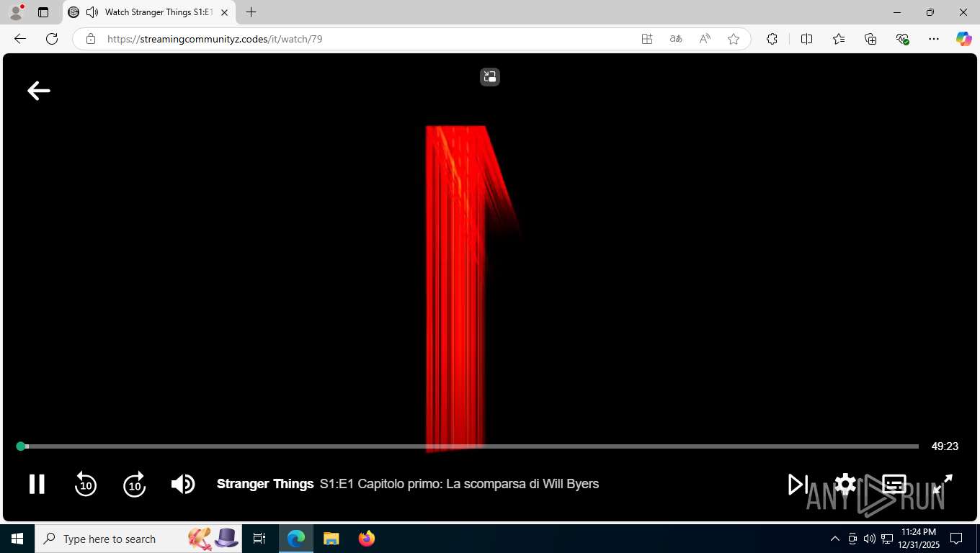This screenshot has width=980, height=553.
Task: Open Collections panel
Action: tap(870, 39)
